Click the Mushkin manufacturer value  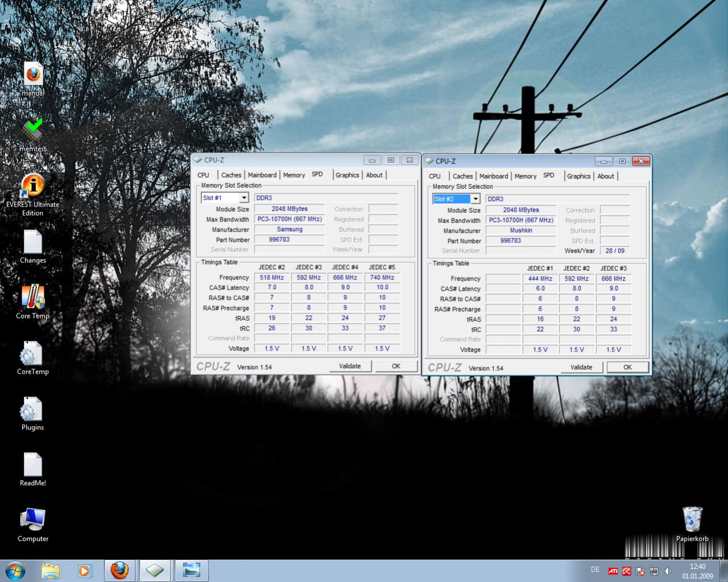[521, 230]
